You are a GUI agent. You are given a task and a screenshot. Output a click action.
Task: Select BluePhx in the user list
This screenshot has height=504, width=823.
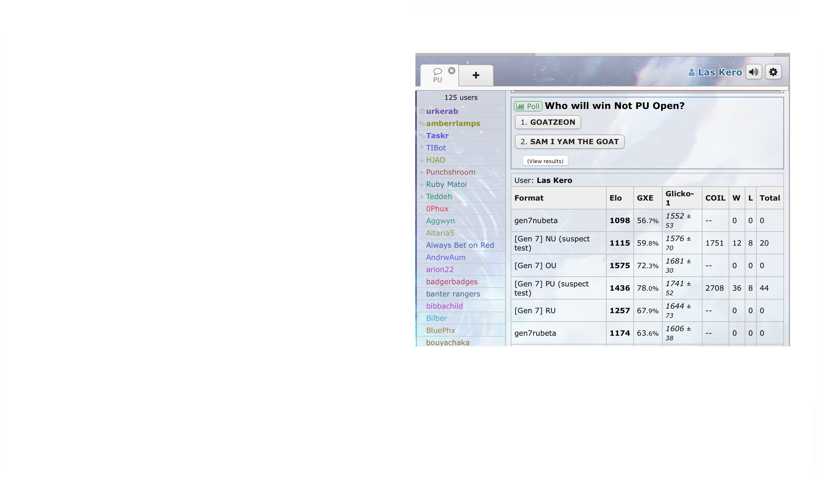tap(461, 331)
